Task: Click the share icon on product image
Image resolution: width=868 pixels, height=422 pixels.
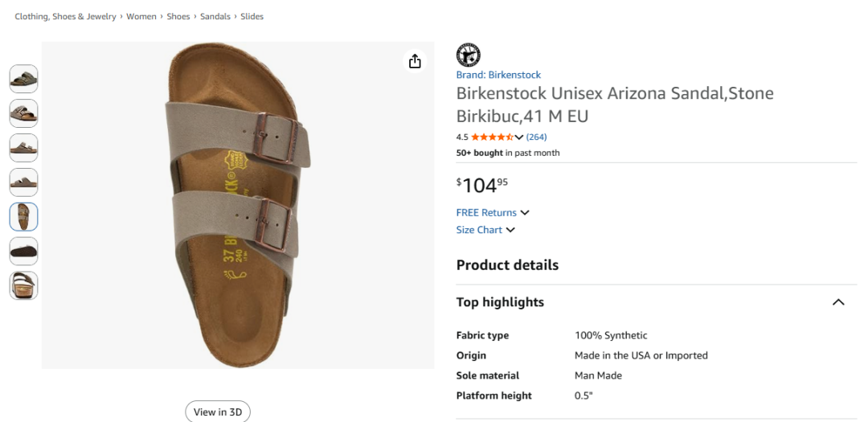Action: [x=415, y=61]
